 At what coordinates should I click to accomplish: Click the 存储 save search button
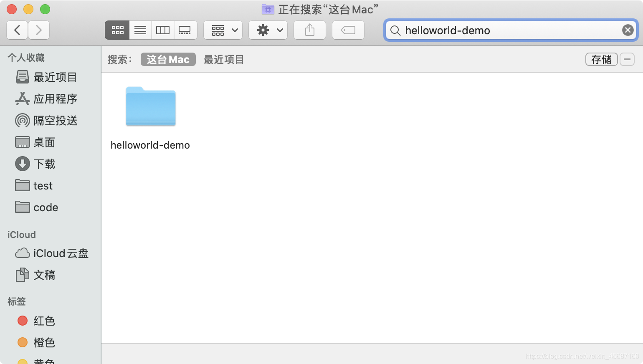(x=602, y=59)
